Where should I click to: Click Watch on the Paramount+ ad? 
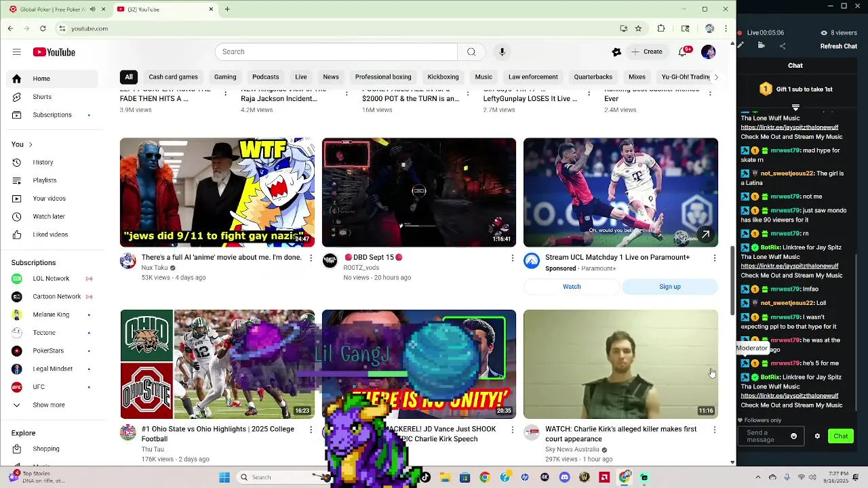572,287
